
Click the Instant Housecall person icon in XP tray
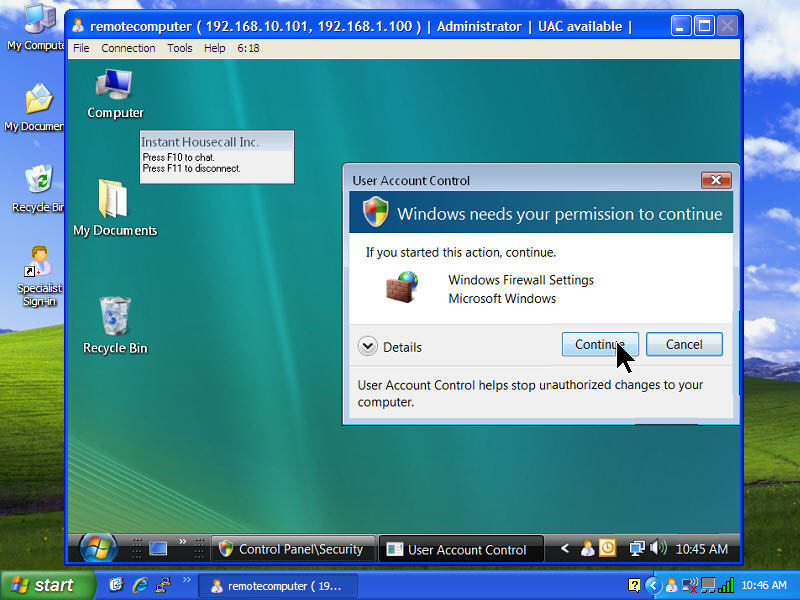click(x=671, y=585)
